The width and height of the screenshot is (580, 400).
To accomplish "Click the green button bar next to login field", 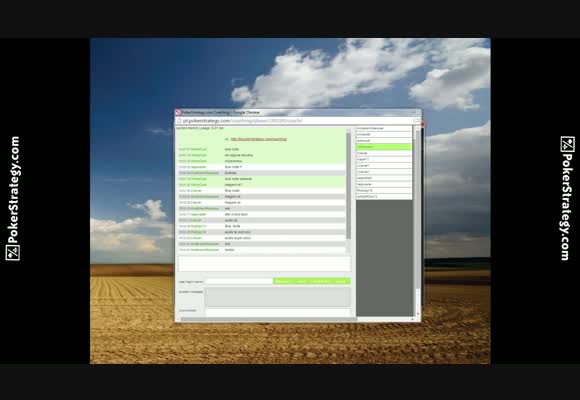I will pyautogui.click(x=311, y=281).
